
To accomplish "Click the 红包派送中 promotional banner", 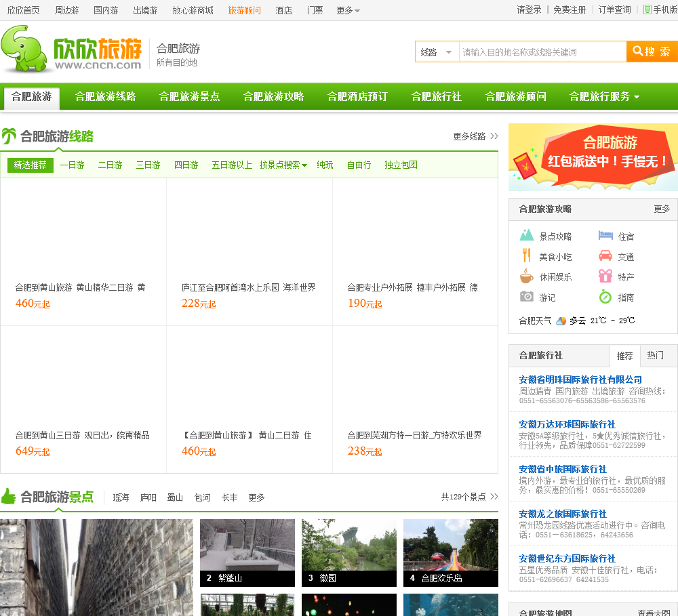I will pyautogui.click(x=593, y=157).
